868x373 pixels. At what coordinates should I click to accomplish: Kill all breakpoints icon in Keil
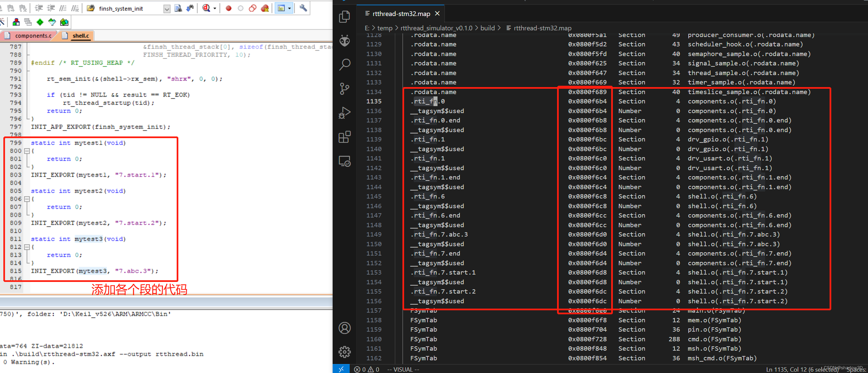(265, 8)
